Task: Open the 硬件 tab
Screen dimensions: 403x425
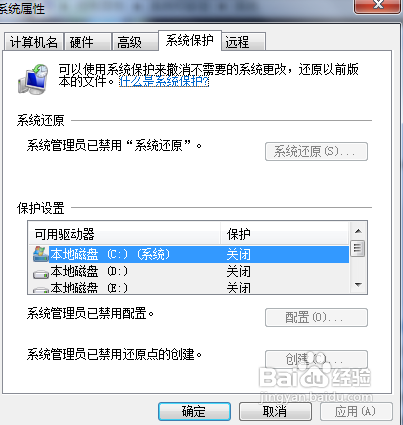Action: pyautogui.click(x=88, y=42)
